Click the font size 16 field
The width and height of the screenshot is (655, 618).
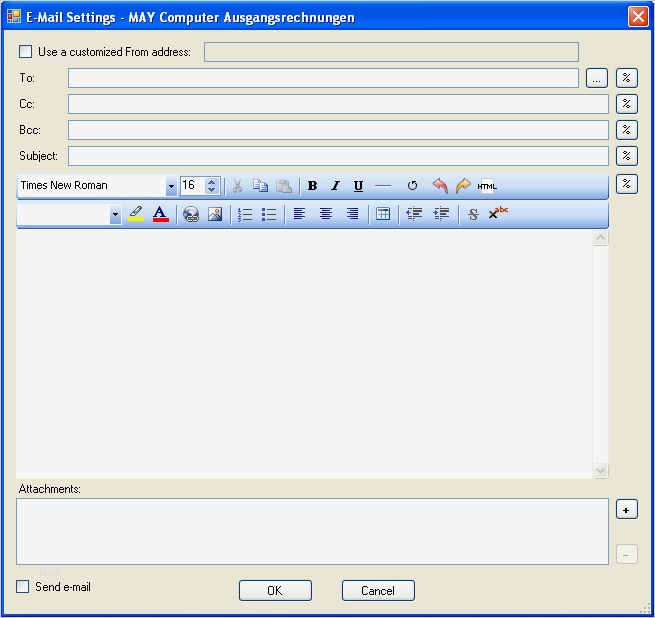(x=193, y=186)
